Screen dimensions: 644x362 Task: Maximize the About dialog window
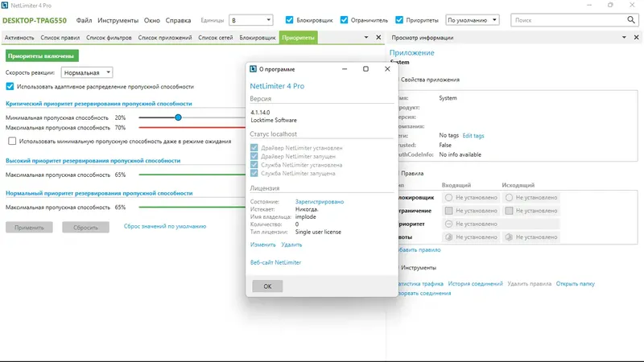[365, 69]
